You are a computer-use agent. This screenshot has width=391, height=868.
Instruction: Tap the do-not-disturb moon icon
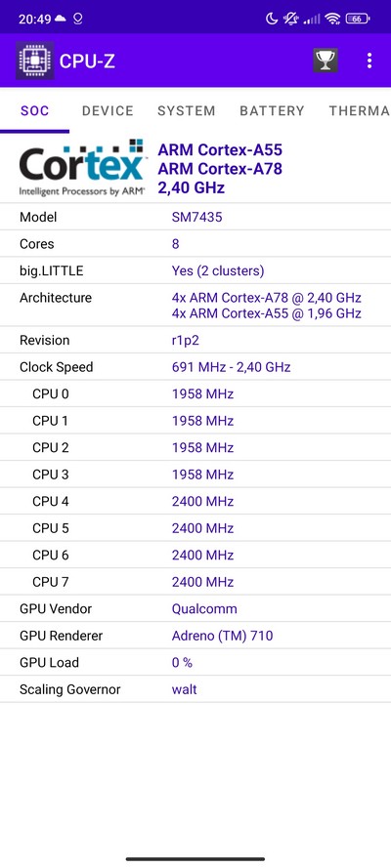272,19
